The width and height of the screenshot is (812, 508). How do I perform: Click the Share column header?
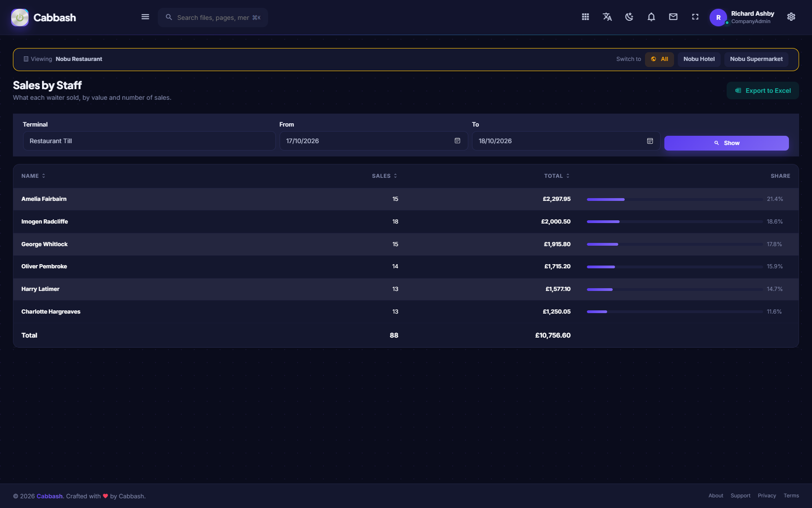pos(780,176)
